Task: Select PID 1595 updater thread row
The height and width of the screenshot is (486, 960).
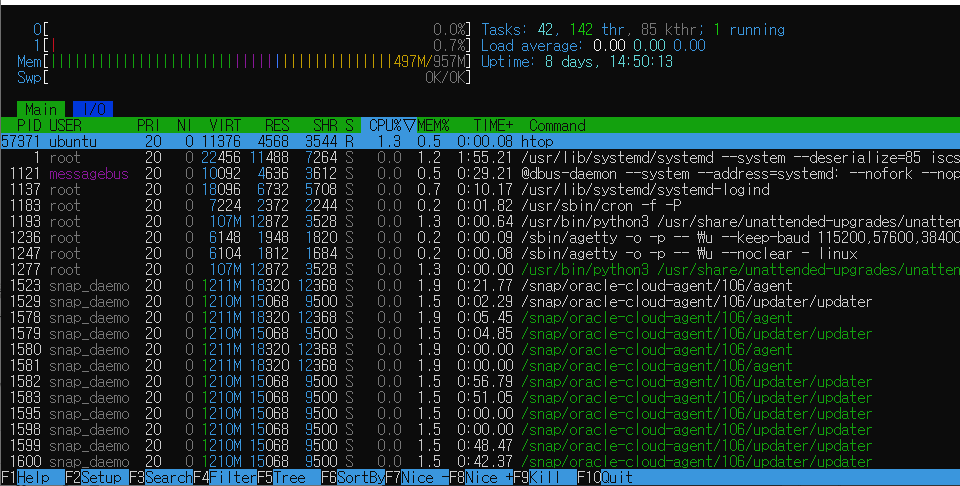Action: point(480,413)
